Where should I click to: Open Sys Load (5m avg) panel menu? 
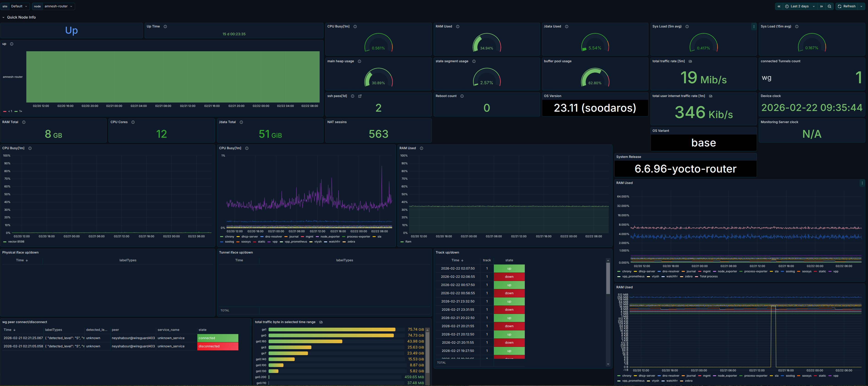click(x=754, y=27)
